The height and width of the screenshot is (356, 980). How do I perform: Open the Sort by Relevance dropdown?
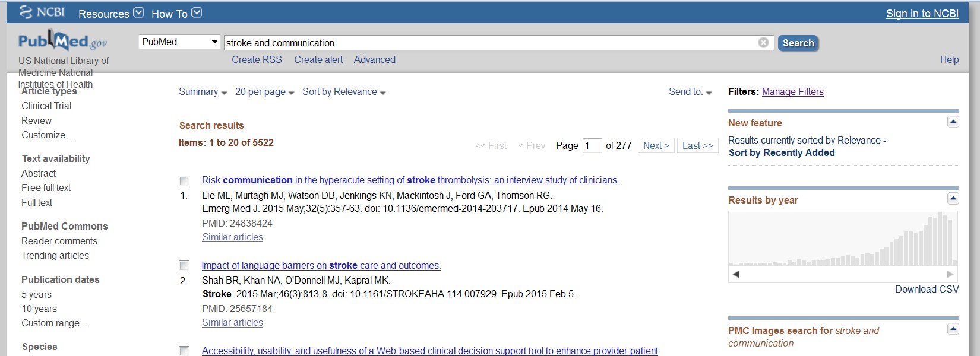(344, 92)
